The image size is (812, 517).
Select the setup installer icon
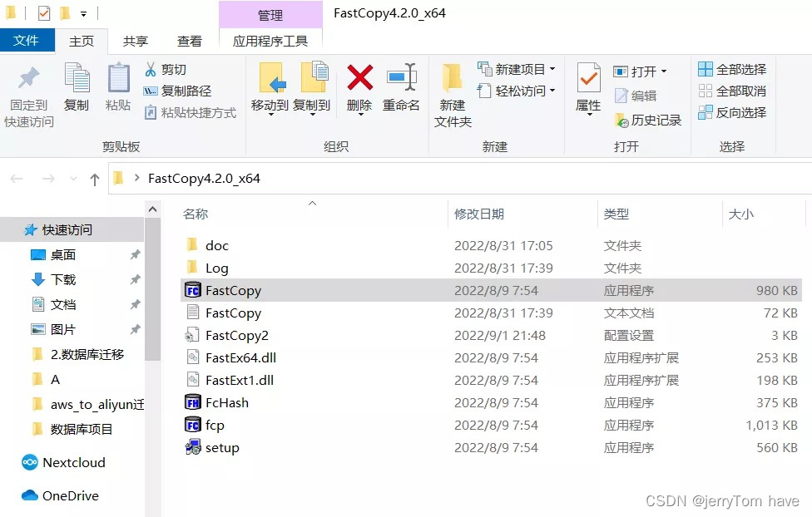point(193,447)
